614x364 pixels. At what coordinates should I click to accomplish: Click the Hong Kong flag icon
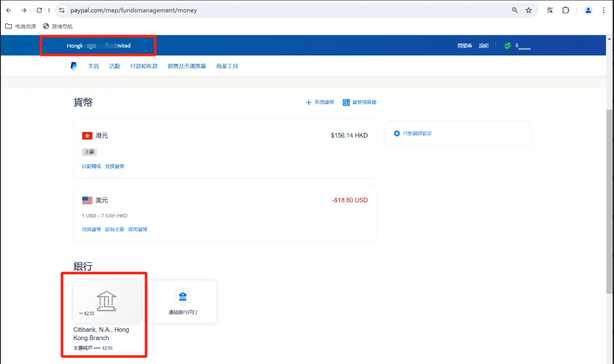[x=87, y=136]
